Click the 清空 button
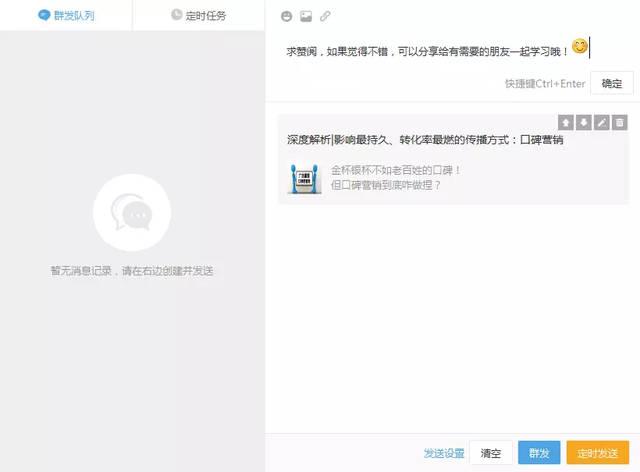The height and width of the screenshot is (472, 640). pos(491,453)
